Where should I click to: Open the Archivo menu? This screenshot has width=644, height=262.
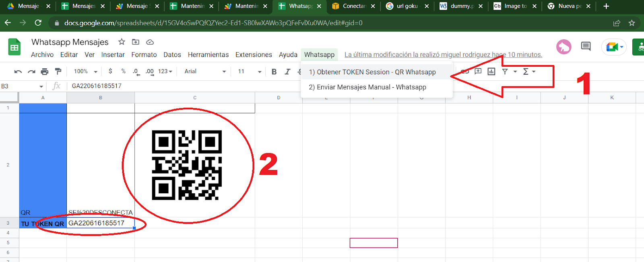[42, 55]
